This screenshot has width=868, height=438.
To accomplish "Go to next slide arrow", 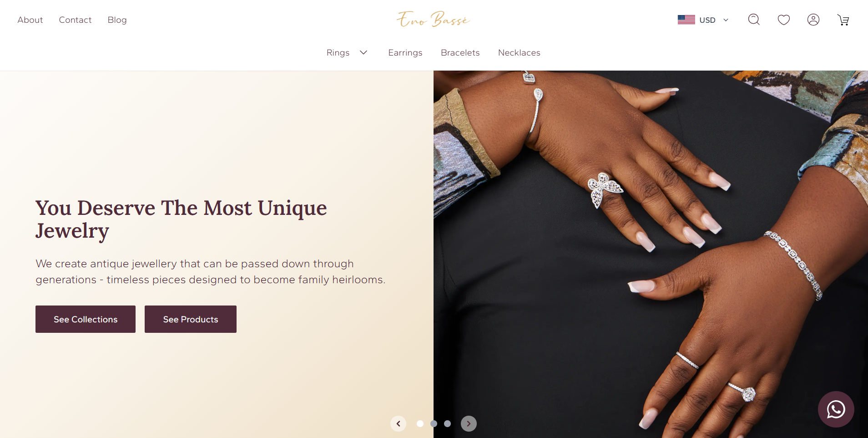I will 469,423.
